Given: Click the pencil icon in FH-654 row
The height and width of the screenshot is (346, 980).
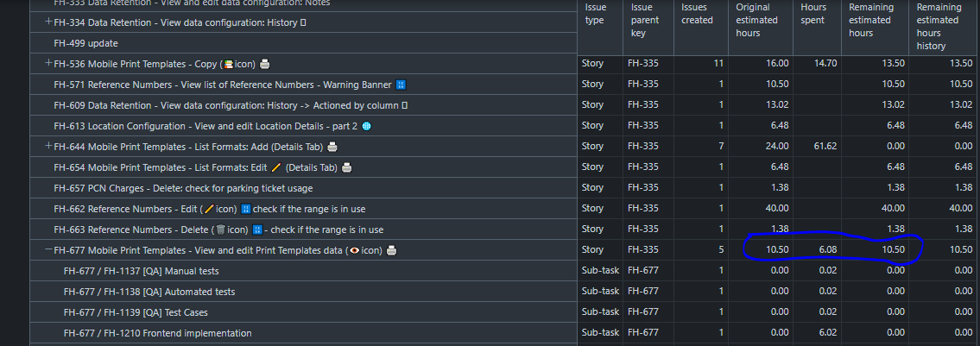Looking at the screenshot, I should [x=276, y=167].
